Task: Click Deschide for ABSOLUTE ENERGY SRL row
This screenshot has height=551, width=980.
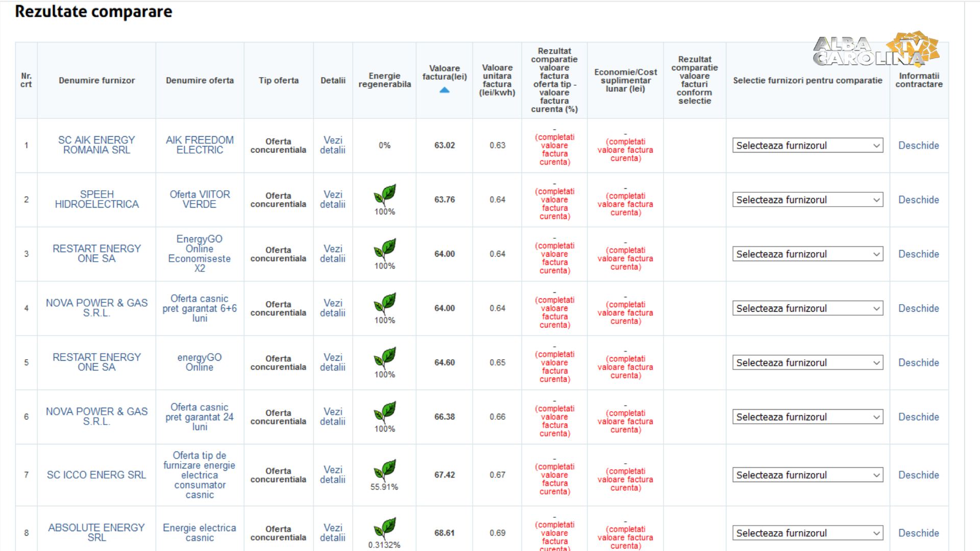Action: click(918, 533)
